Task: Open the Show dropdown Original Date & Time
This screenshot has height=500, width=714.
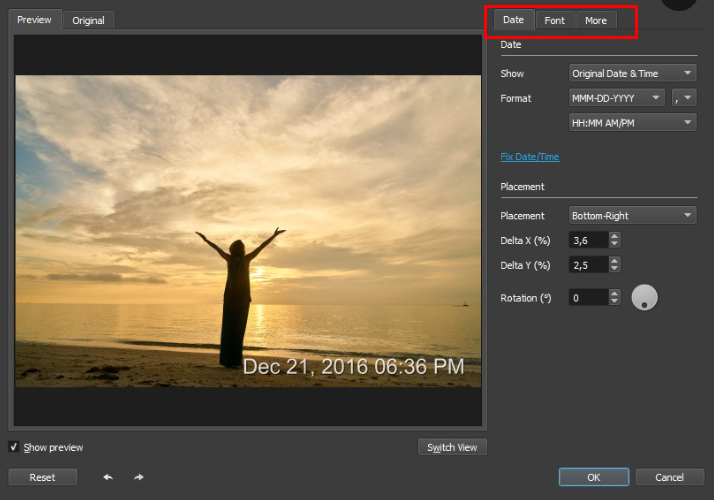Action: (x=632, y=73)
